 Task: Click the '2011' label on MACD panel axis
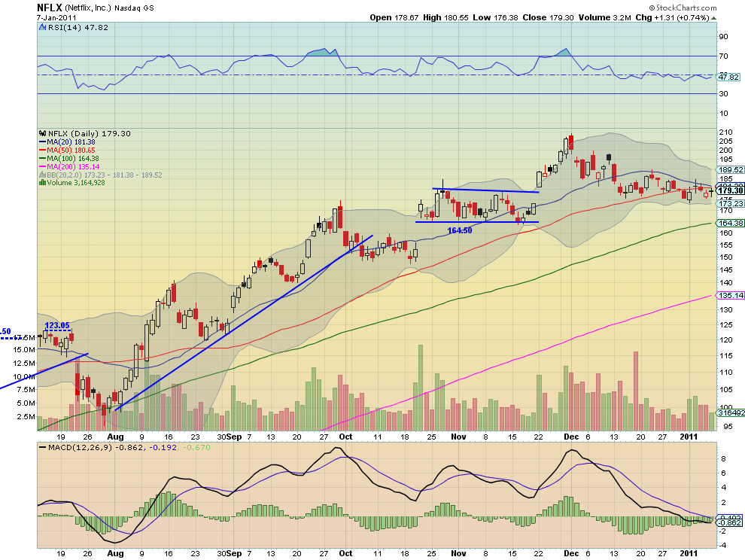pyautogui.click(x=689, y=553)
